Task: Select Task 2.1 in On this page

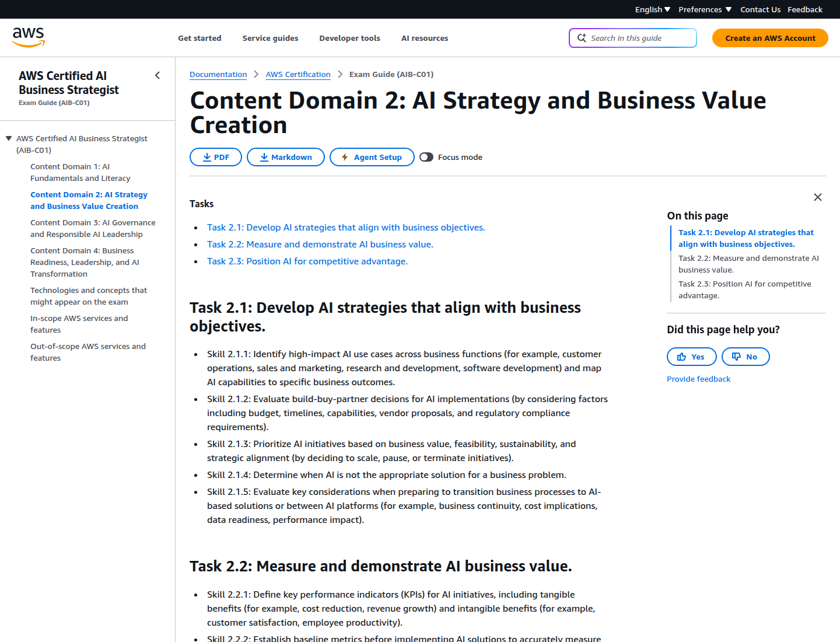Action: pyautogui.click(x=745, y=238)
